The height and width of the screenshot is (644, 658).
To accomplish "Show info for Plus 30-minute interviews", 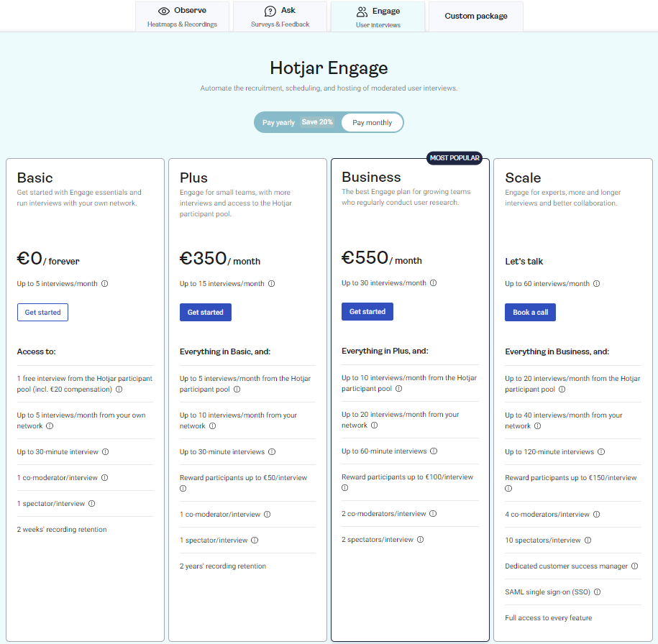I will (x=272, y=452).
